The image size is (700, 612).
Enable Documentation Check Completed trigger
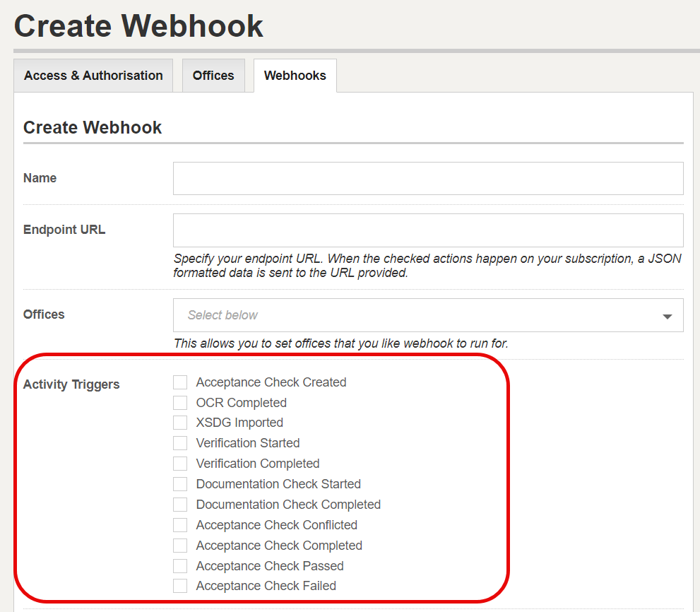180,505
